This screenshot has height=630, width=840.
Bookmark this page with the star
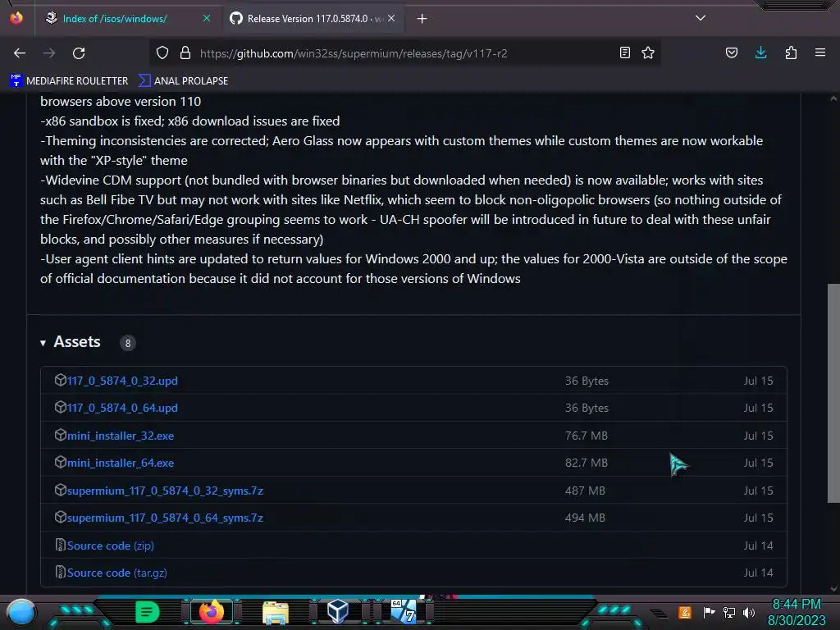tap(648, 53)
